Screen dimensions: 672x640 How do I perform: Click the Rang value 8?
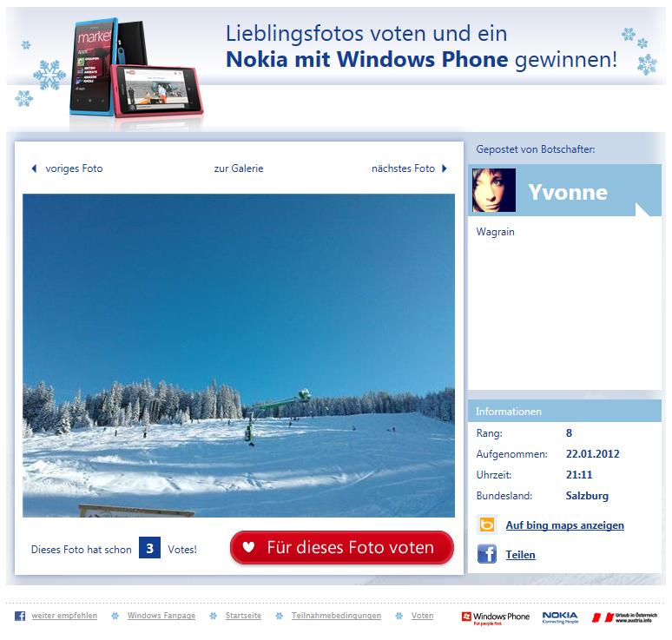point(570,433)
